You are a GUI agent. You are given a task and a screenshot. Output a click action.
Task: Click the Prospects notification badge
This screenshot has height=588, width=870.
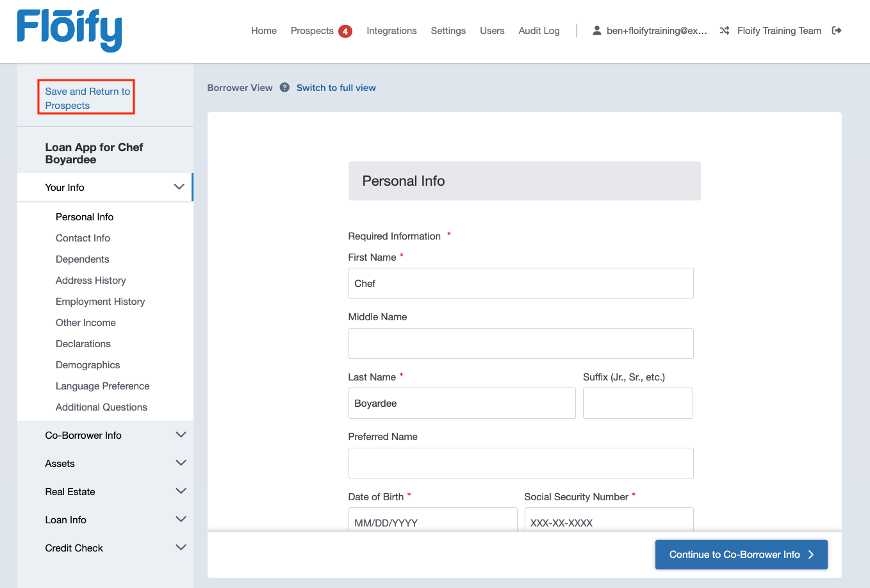(x=345, y=31)
